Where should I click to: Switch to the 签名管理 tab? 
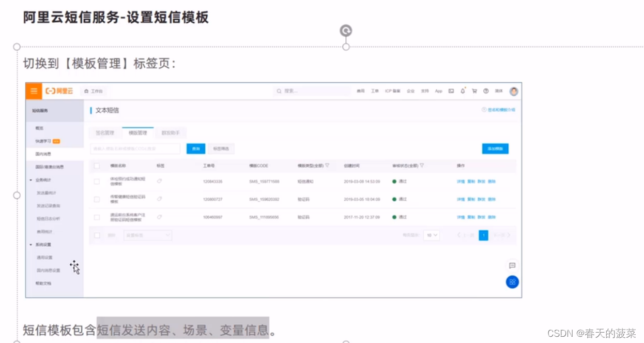[105, 133]
